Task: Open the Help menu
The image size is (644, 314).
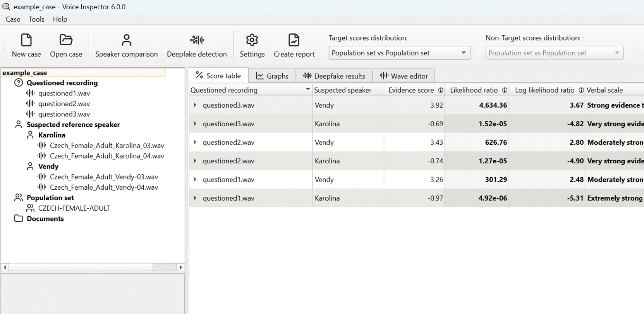Action: pyautogui.click(x=60, y=19)
